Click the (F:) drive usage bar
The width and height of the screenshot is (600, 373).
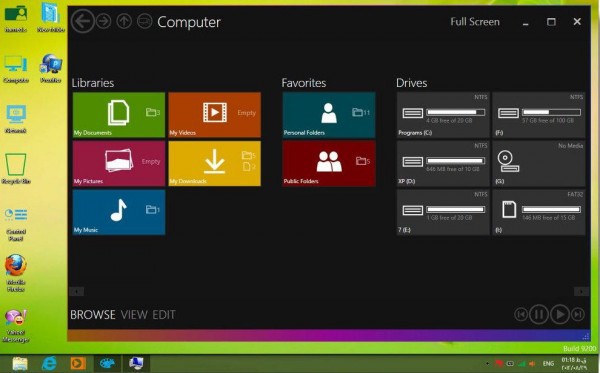click(x=551, y=112)
